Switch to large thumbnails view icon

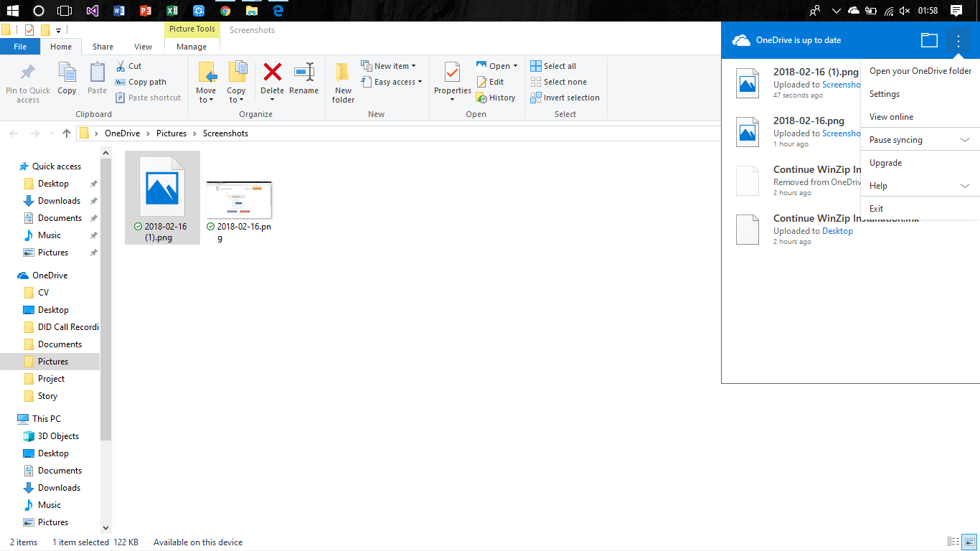(x=969, y=542)
